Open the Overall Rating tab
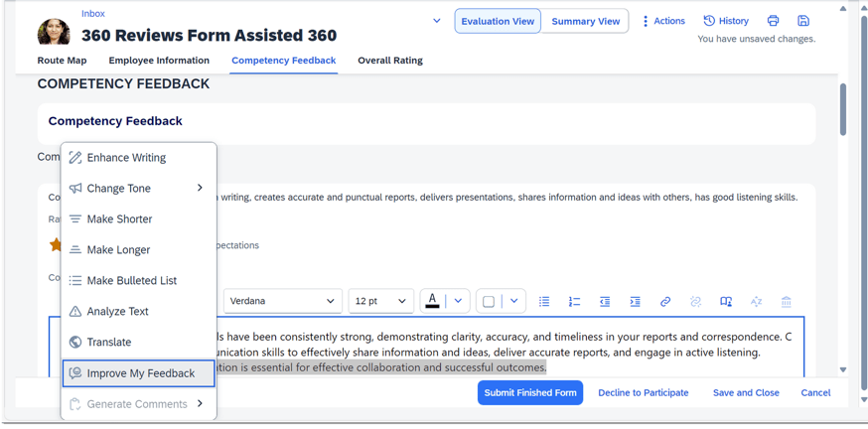 coord(390,61)
